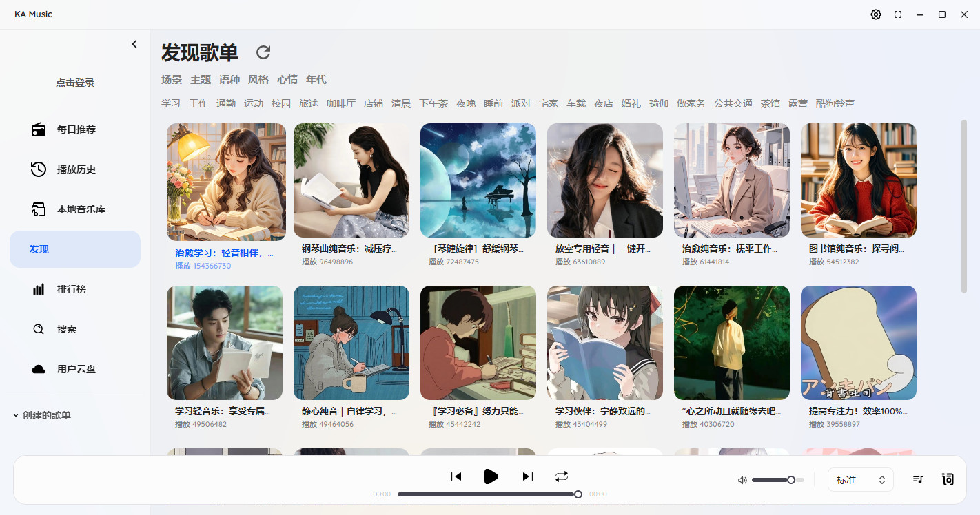Start playback with the play button
Screen dimensions: 980x515
click(x=491, y=476)
